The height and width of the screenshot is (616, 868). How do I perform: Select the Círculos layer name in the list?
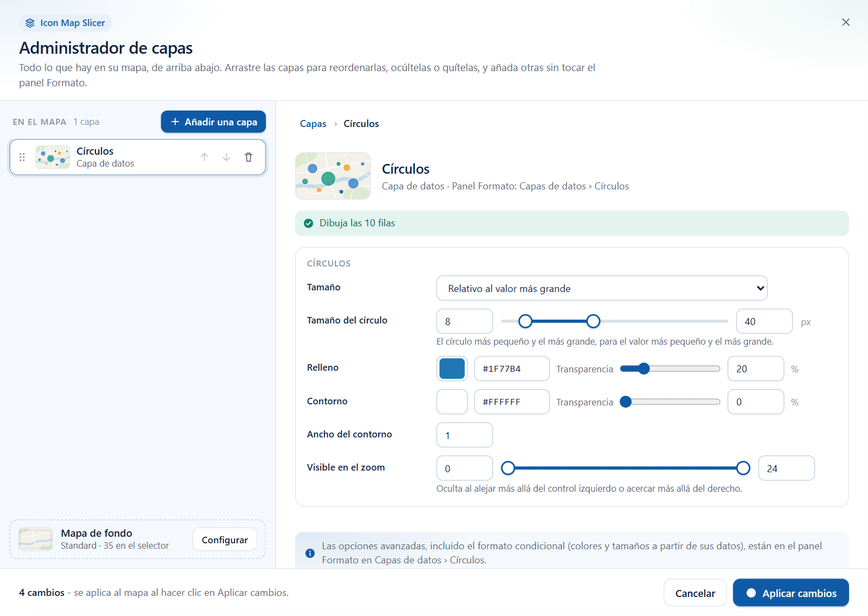tap(95, 151)
